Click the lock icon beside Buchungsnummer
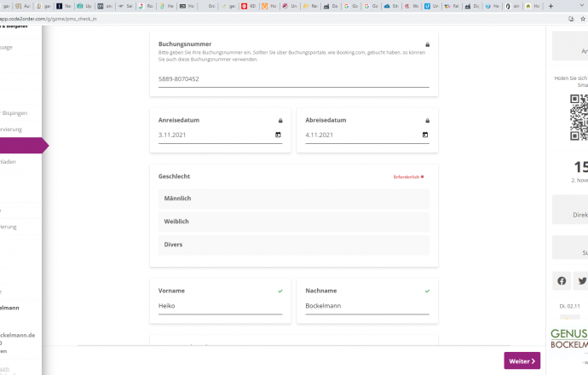Screen dimensions: 588x375 click(427, 44)
